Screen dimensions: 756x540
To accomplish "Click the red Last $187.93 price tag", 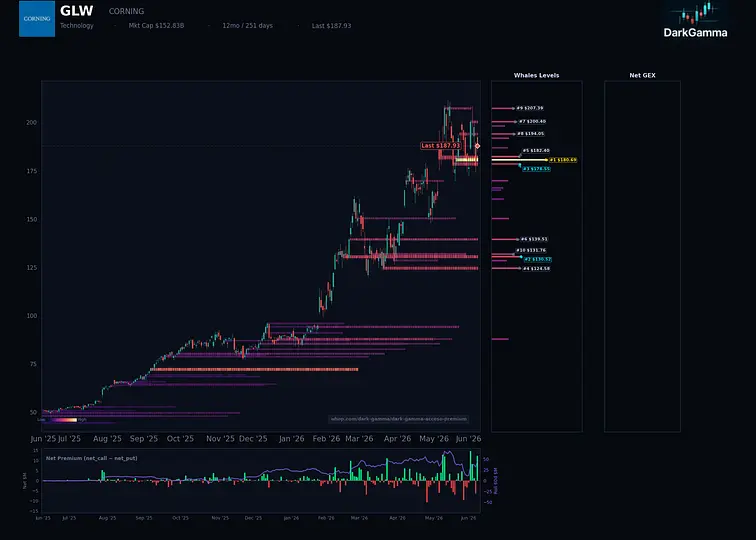I will click(x=441, y=146).
